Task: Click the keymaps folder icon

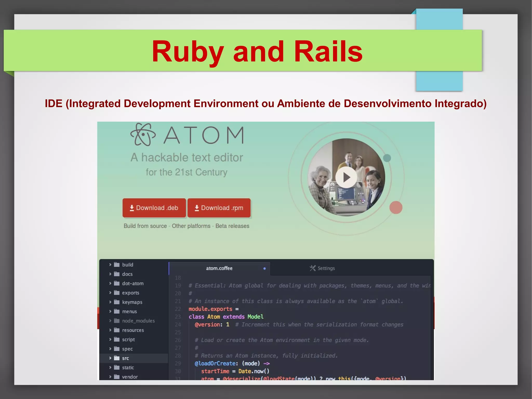Action: pyautogui.click(x=117, y=302)
